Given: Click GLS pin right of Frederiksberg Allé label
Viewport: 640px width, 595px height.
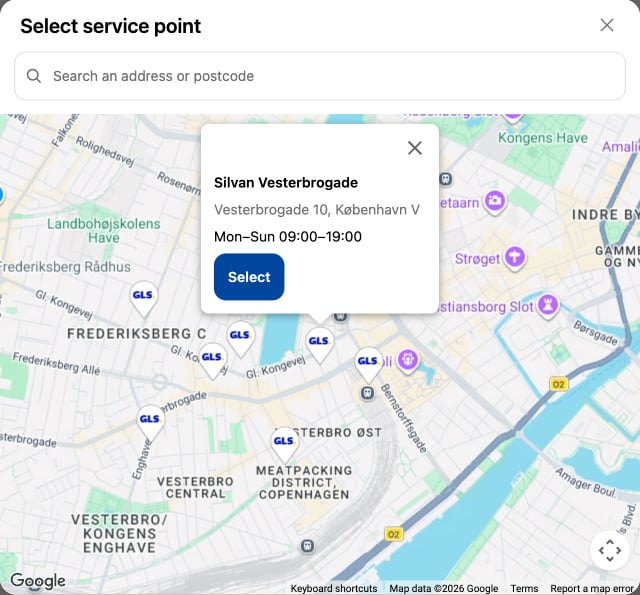Looking at the screenshot, I should (x=212, y=362).
